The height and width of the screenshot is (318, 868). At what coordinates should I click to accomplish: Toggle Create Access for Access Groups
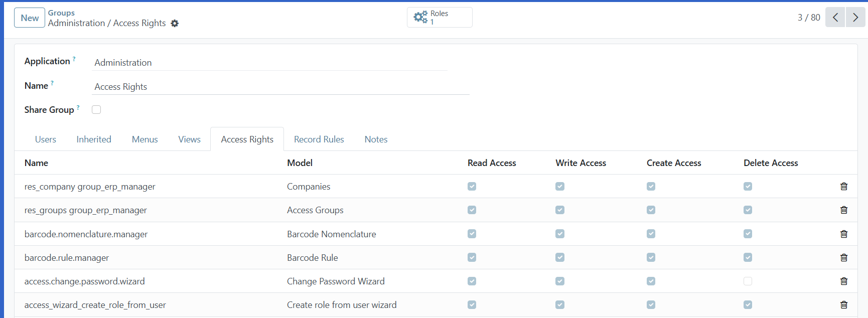pos(651,210)
